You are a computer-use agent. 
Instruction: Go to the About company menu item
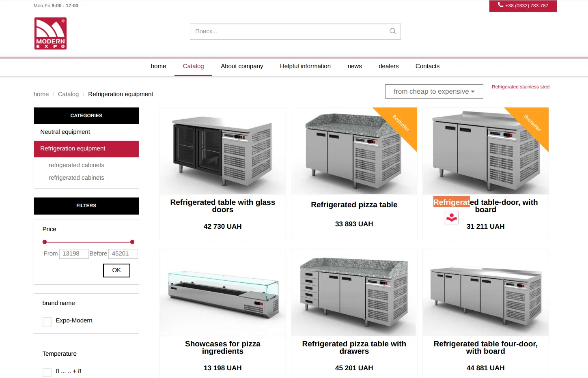[242, 66]
